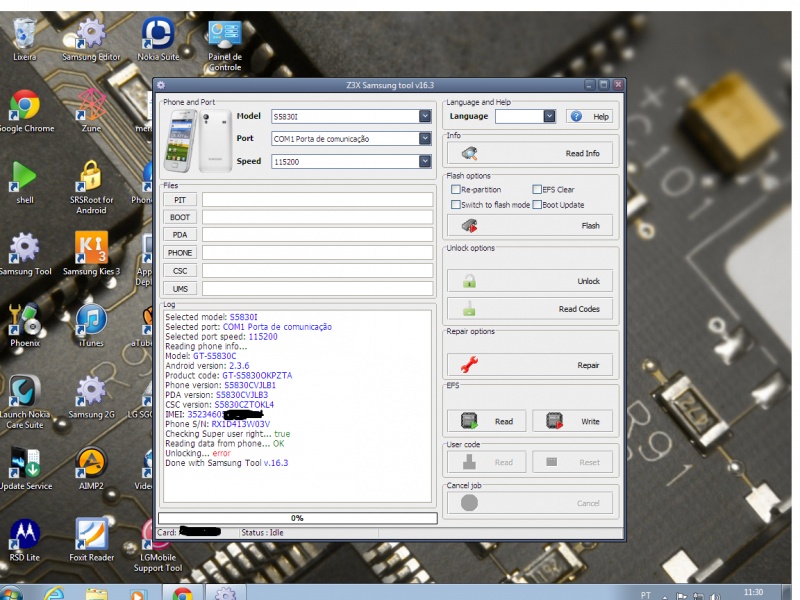
Task: Launch Google Chrome from desktop
Action: 24,111
